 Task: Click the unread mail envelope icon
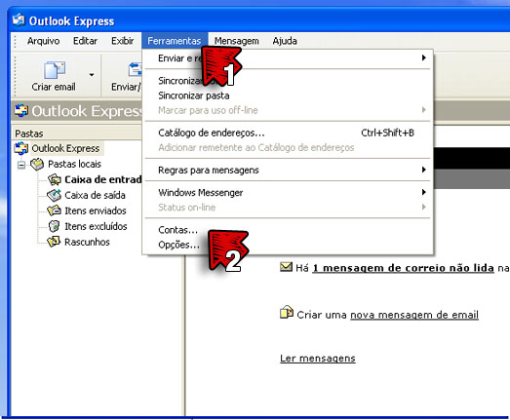286,267
